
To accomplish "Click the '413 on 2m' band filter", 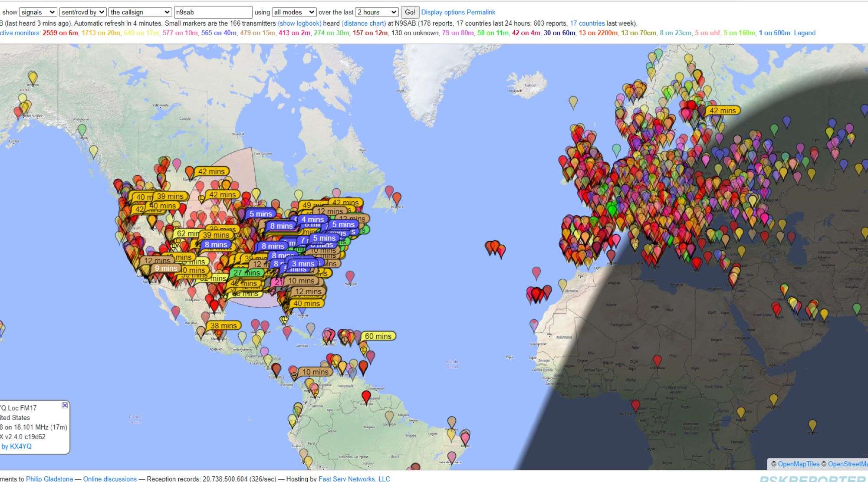I will [x=294, y=33].
